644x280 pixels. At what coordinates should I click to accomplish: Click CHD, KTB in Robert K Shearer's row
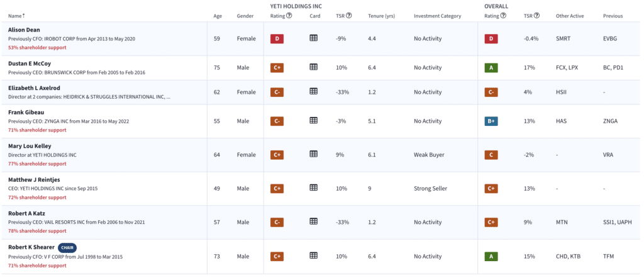(x=568, y=256)
